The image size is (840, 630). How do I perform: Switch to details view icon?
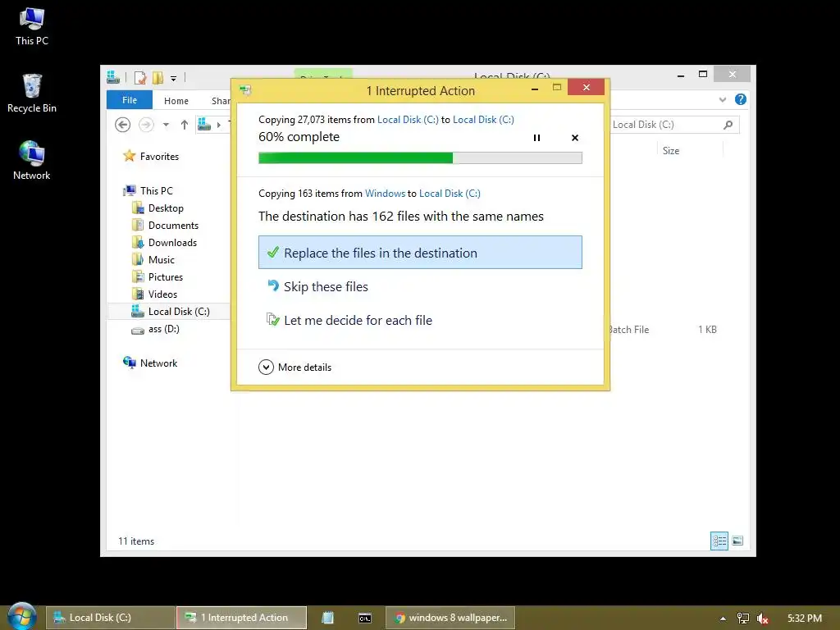click(719, 541)
